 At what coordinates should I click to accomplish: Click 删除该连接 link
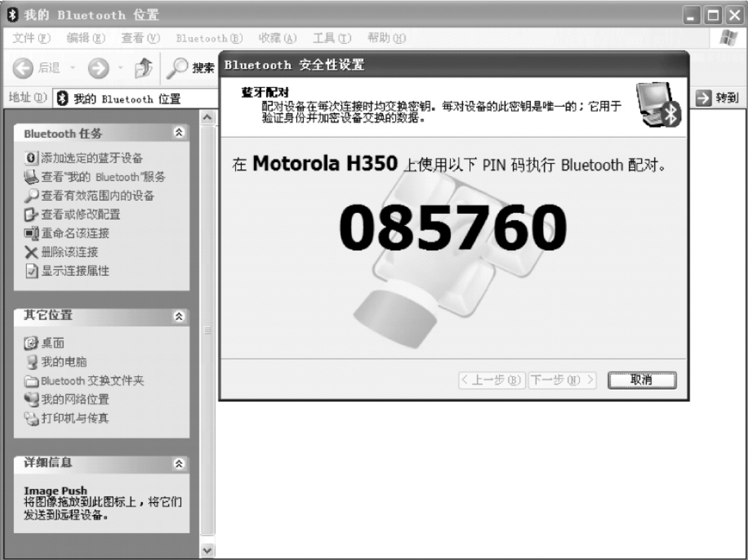point(70,252)
